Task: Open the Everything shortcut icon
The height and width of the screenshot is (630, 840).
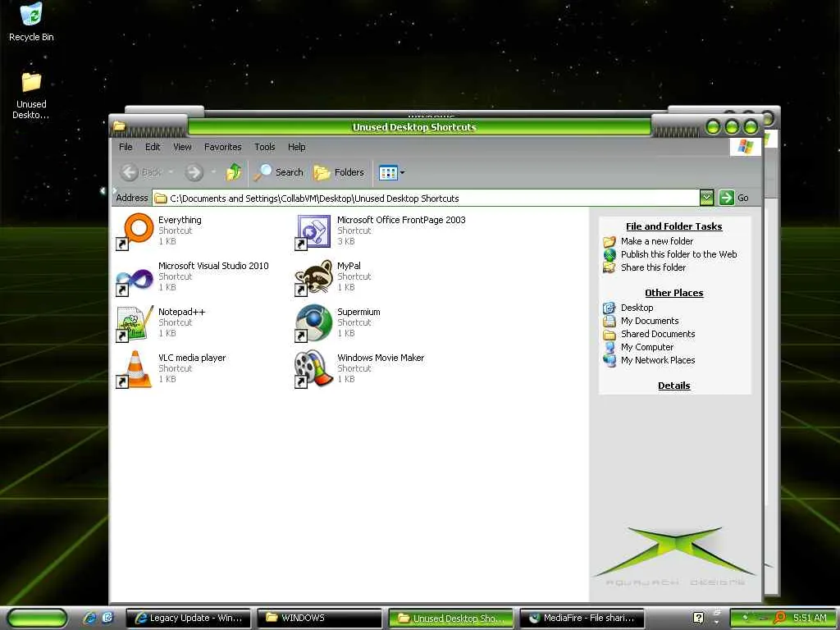Action: click(135, 231)
